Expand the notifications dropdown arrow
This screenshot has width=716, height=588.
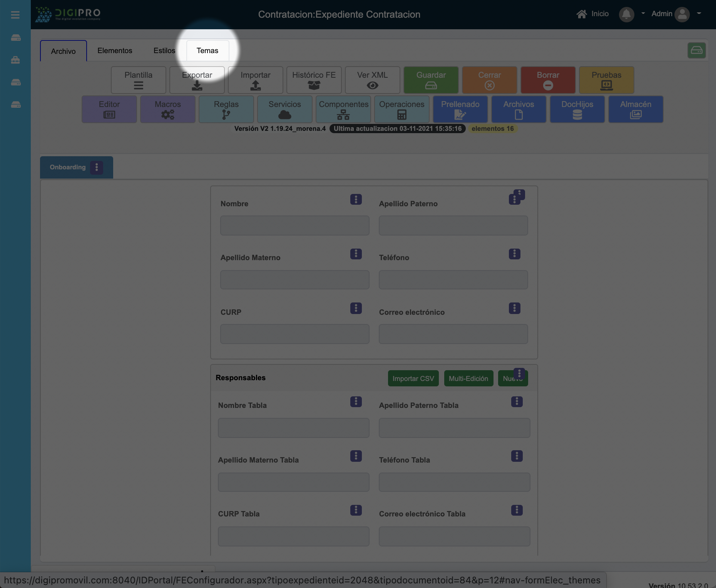643,13
